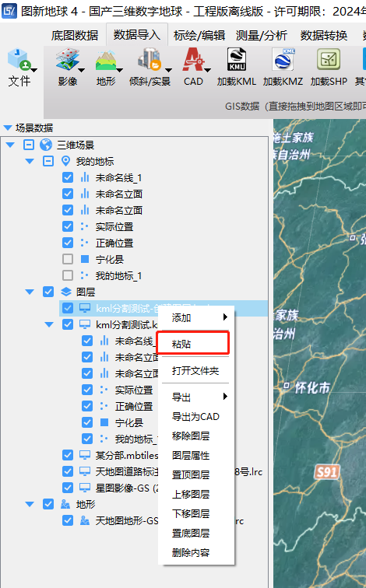The height and width of the screenshot is (588, 366).
Task: Click the point icon beside 正确位置 under 我的地标
Action: (85, 243)
